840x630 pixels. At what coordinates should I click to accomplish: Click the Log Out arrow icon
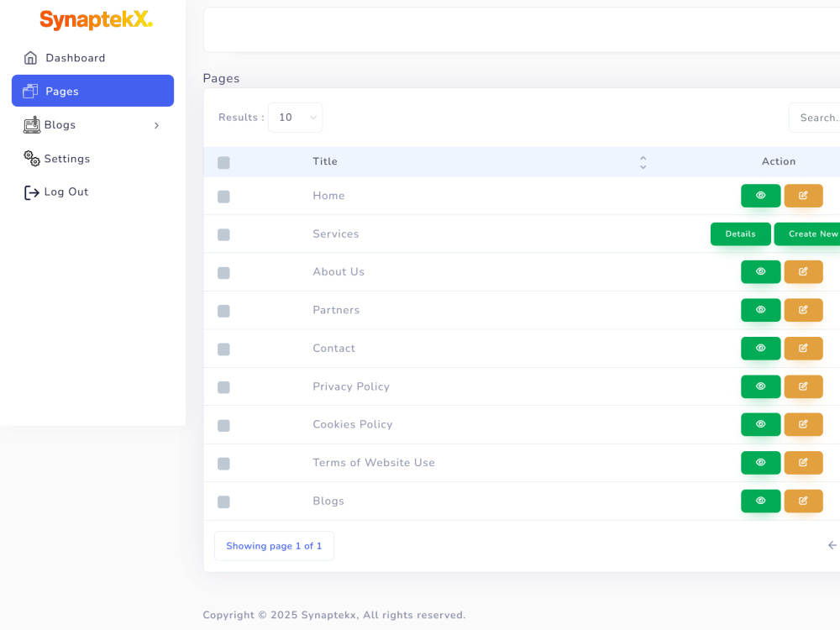tap(32, 192)
